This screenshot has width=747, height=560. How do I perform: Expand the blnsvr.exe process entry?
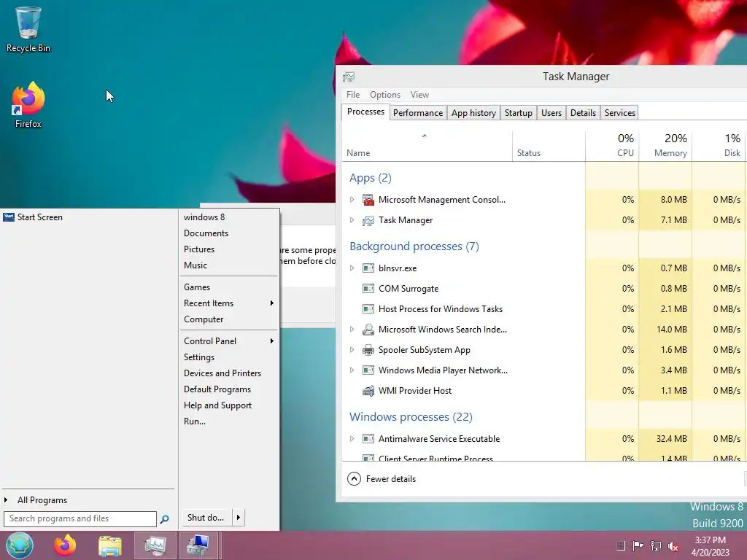pyautogui.click(x=352, y=268)
